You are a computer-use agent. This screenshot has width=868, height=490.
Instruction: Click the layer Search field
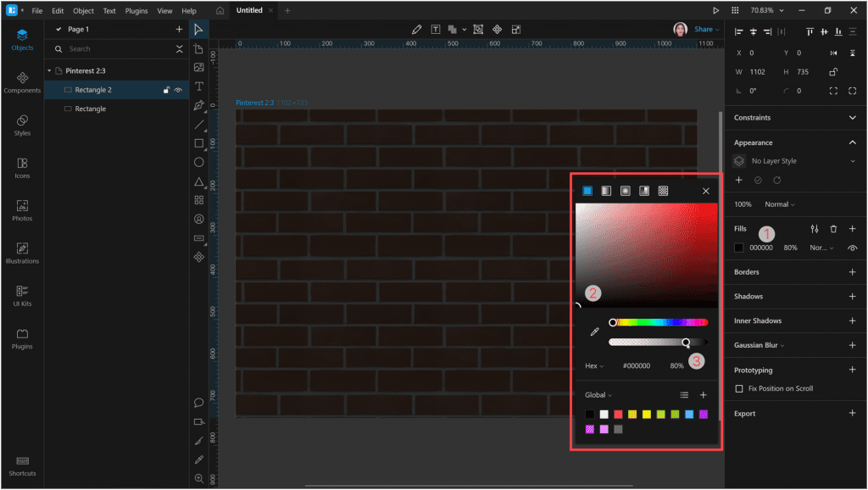(x=116, y=49)
